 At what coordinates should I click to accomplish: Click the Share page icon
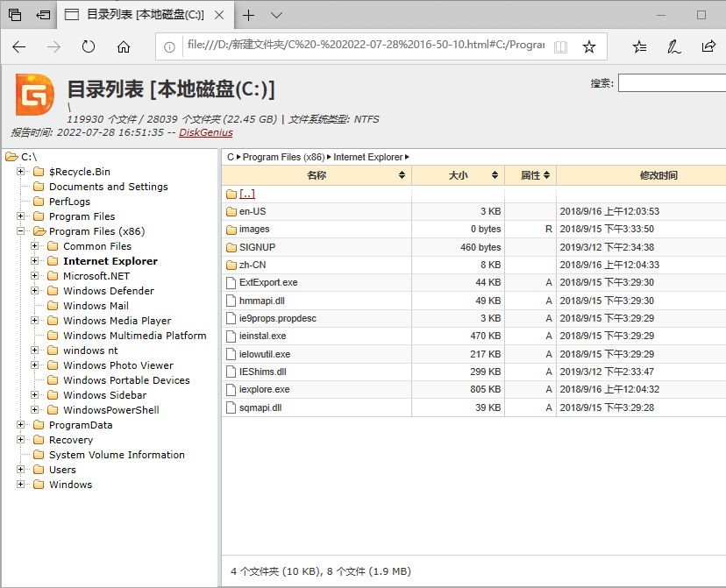click(708, 46)
